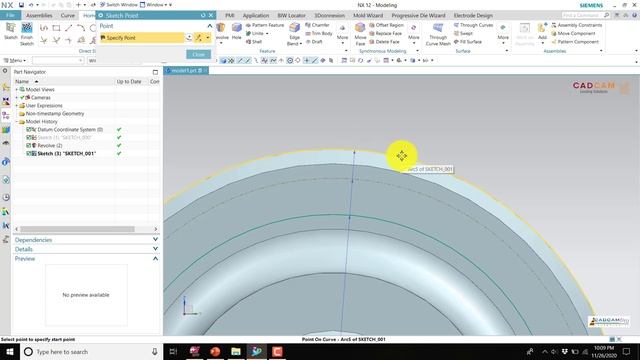Click the Through Curves tool
This screenshot has width=640, height=360.
tap(473, 25)
